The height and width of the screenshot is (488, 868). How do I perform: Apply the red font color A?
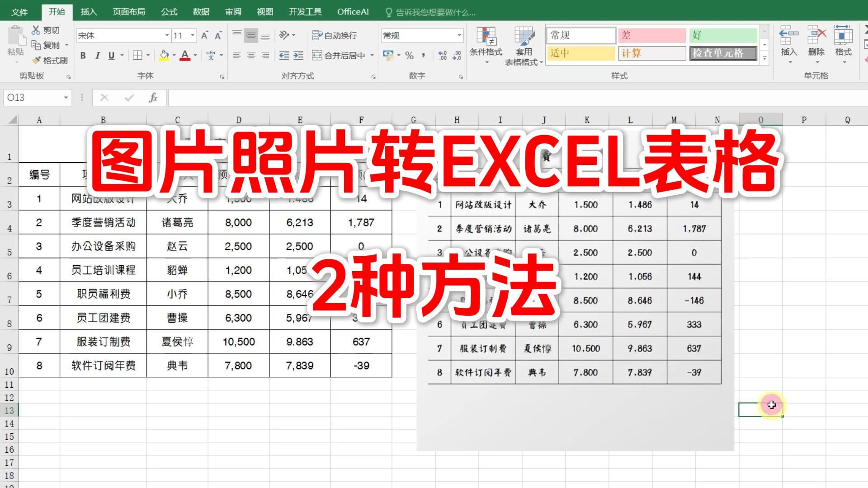coord(185,55)
